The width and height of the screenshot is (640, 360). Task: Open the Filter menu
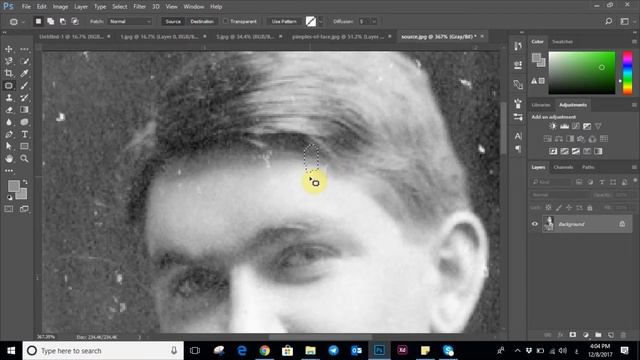click(x=139, y=7)
